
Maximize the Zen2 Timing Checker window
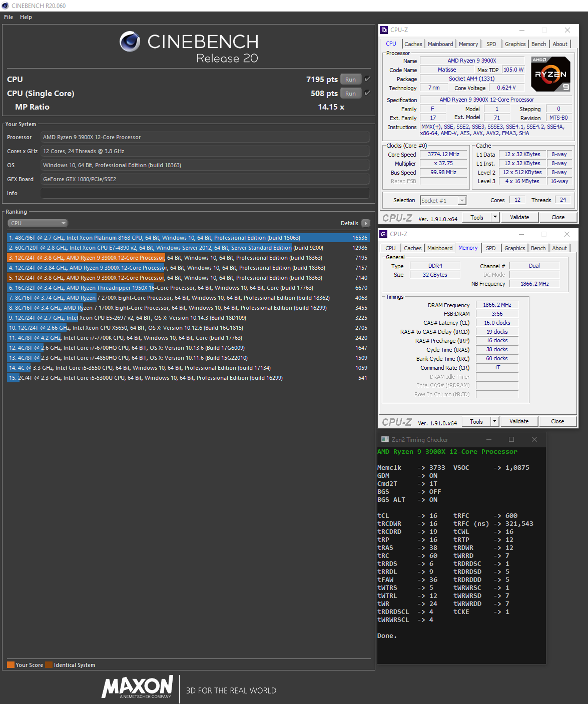pos(511,439)
